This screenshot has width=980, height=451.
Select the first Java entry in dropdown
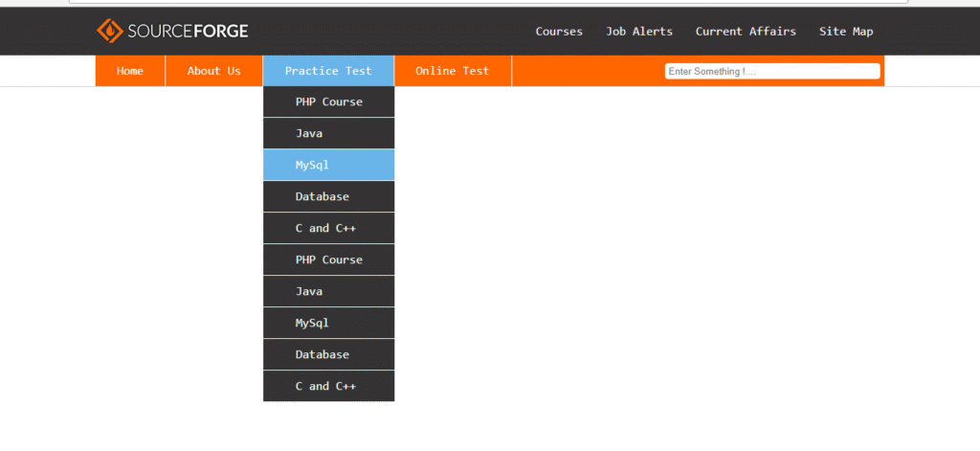(328, 133)
